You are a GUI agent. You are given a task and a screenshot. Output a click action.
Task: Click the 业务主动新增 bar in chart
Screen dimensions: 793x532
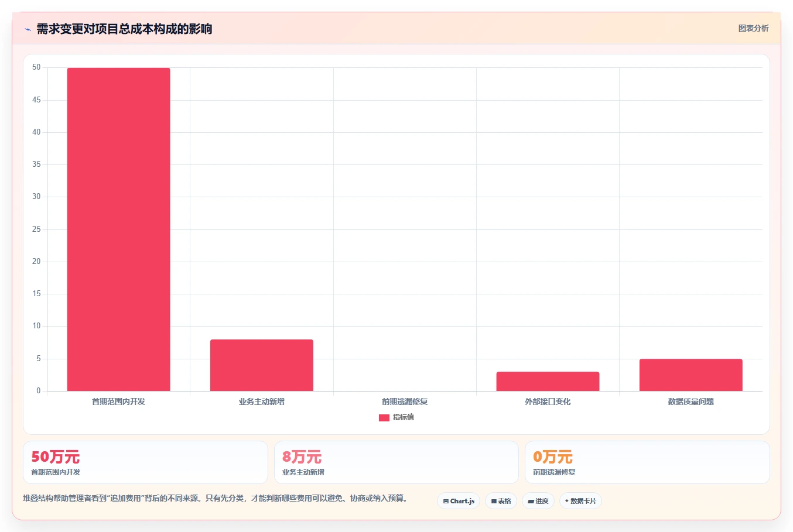click(x=262, y=365)
